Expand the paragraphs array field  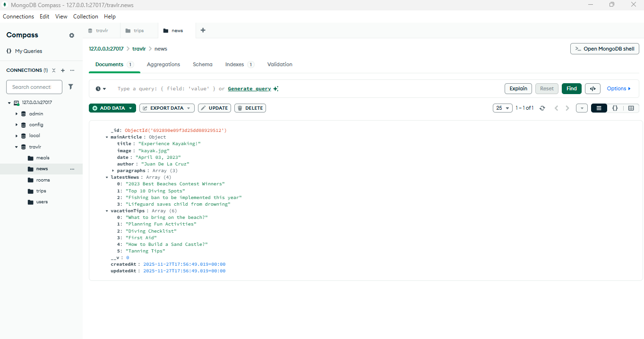click(x=113, y=171)
